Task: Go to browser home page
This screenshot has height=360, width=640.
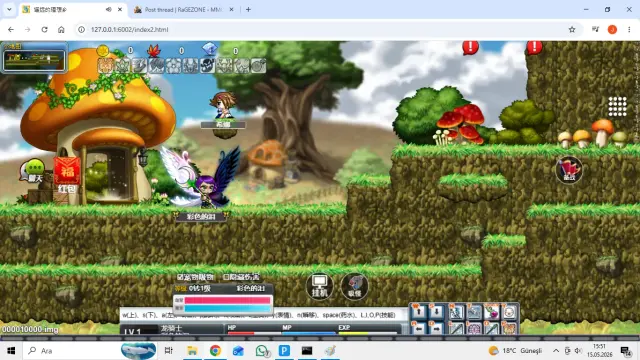Action: pos(61,29)
